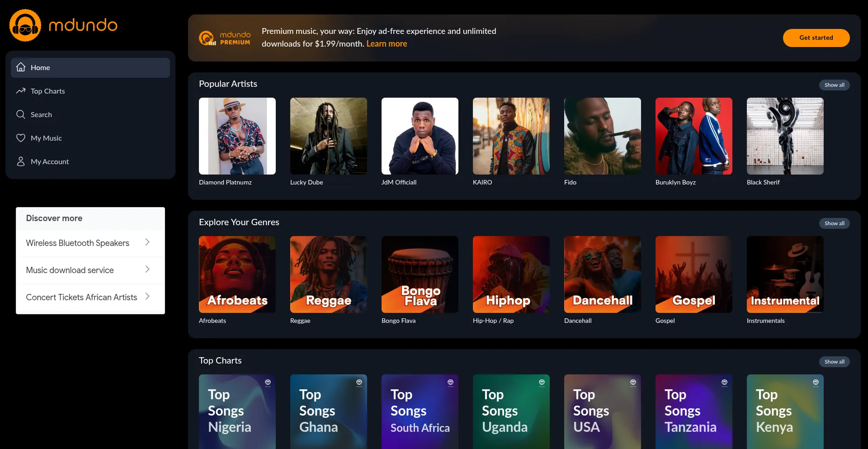
Task: Open Top Songs Tanzania chart
Action: coord(694,411)
